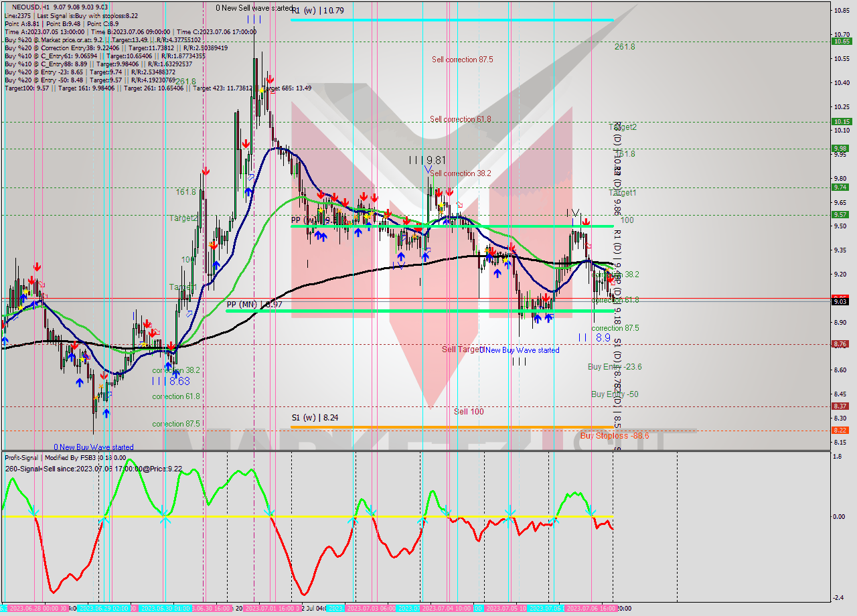Click the red 8.76 price tag on the axis
The height and width of the screenshot is (616, 857).
[842, 344]
